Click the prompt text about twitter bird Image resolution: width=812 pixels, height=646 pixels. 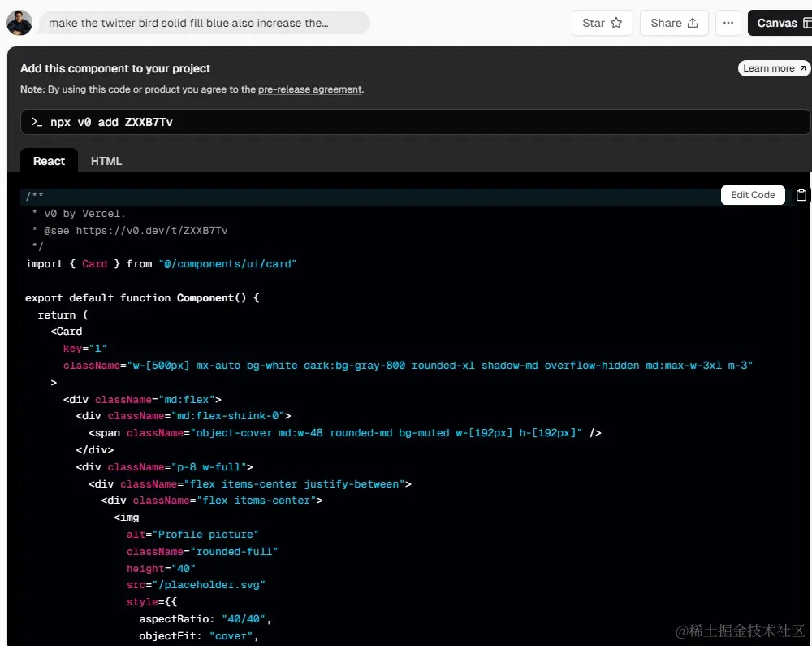[x=188, y=23]
